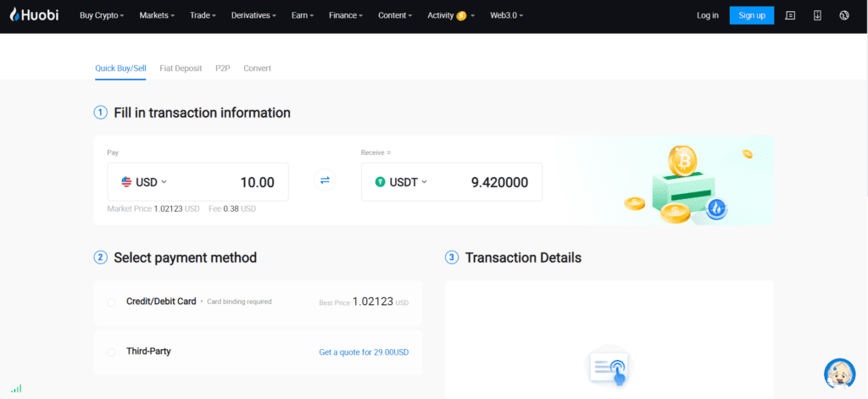
Task: Switch to Quick Buy/Sell tab
Action: coord(120,69)
